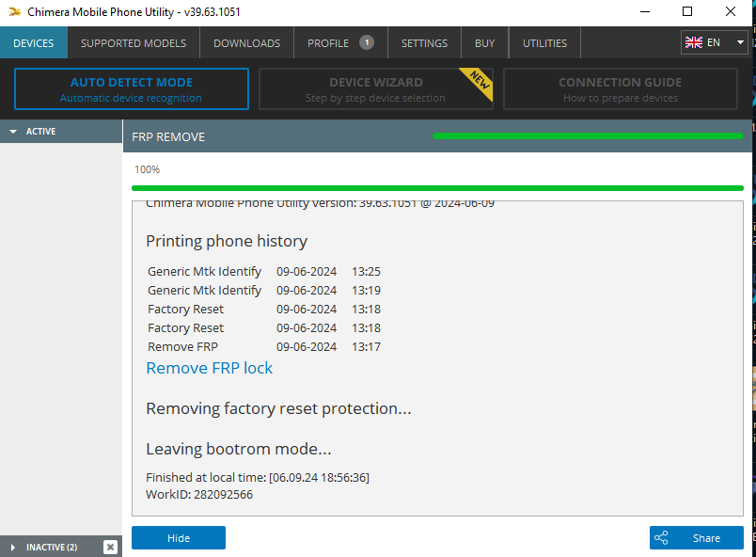Click the Printing phone history heading

click(x=227, y=241)
